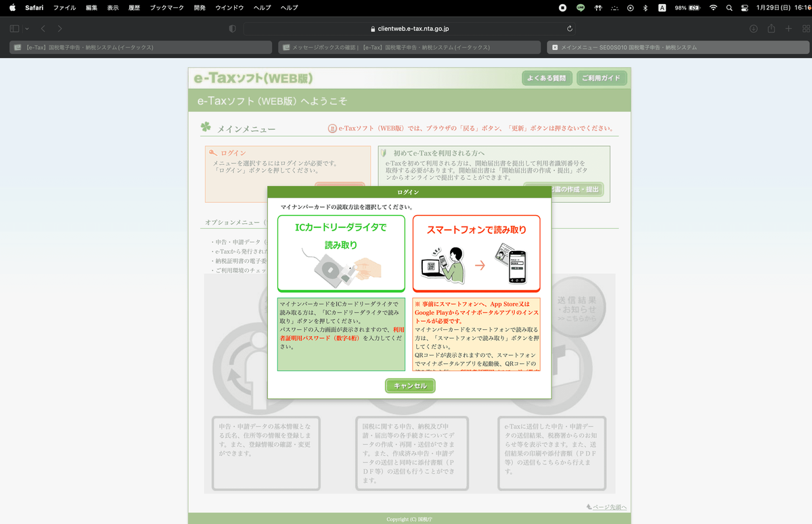Click the メインメニュー heading
812x524 pixels.
[x=246, y=129]
